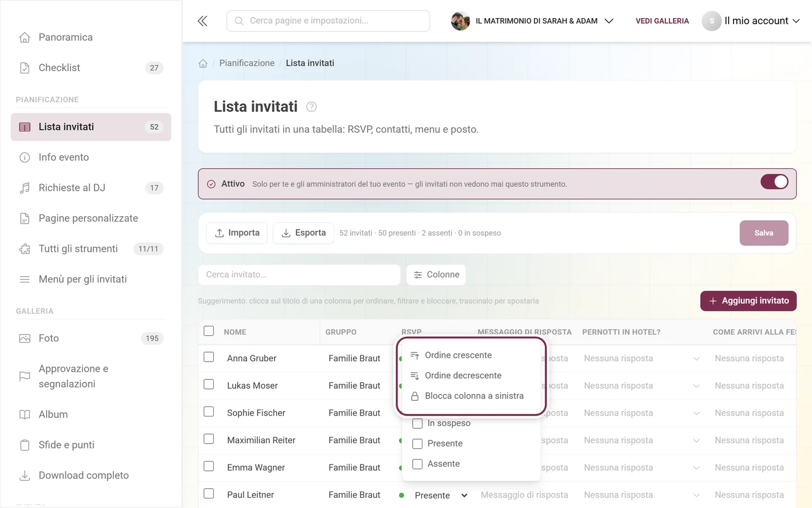Open Foto gallery icon in sidebar
The image size is (812, 508).
point(25,338)
